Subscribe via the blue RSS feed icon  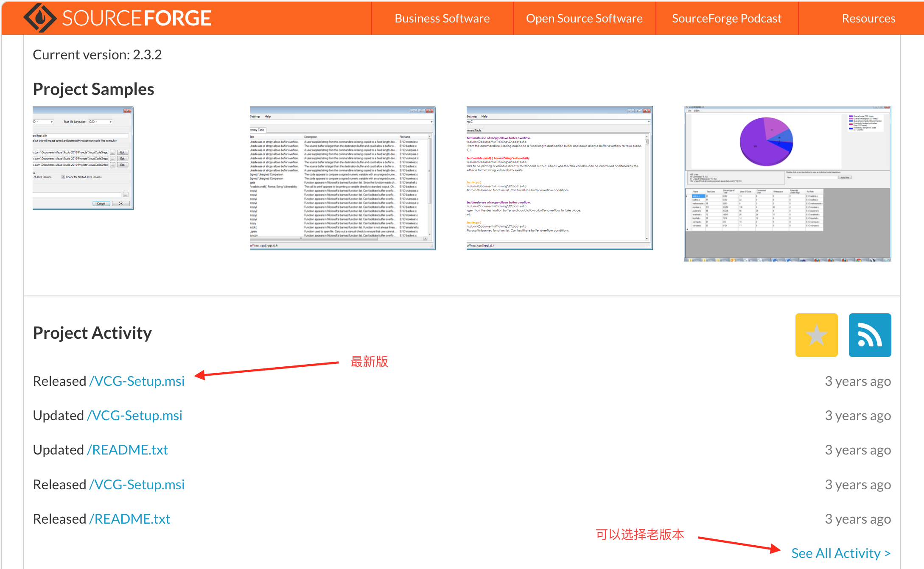click(869, 335)
